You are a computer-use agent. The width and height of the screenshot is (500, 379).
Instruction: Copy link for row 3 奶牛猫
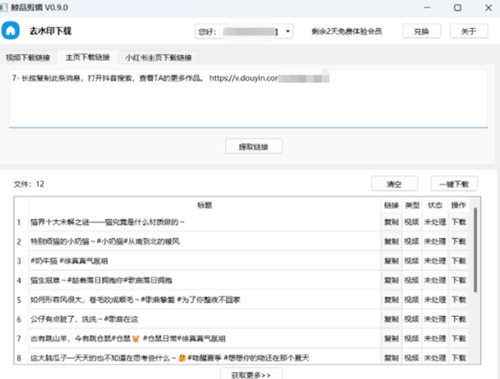point(391,261)
